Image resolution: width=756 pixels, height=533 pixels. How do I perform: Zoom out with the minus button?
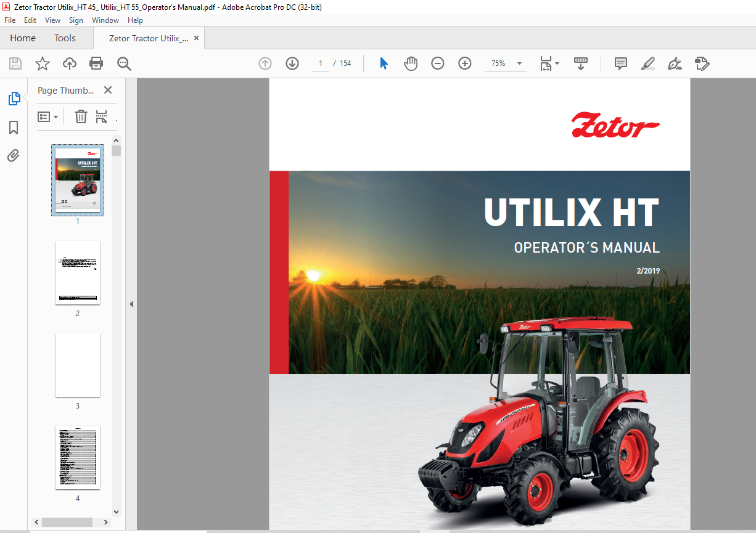438,63
